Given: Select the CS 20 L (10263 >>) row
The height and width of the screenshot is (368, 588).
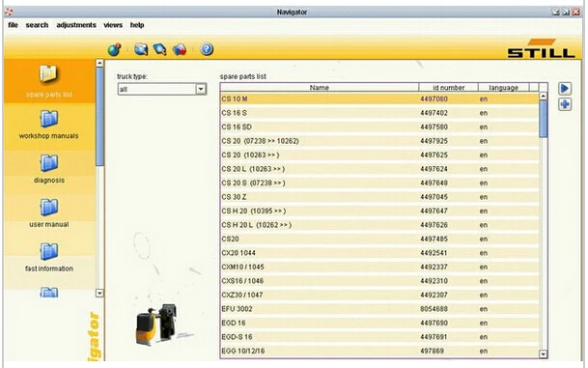Looking at the screenshot, I should click(x=379, y=169).
